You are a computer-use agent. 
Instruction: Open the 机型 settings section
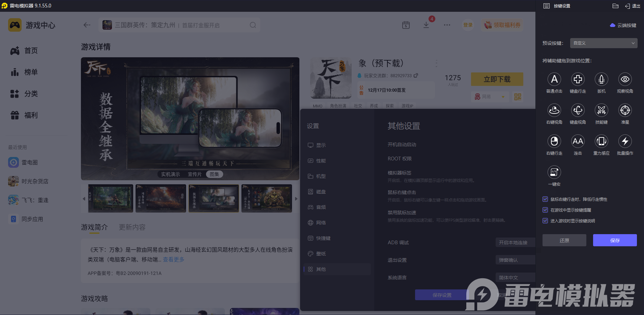[x=337, y=176]
